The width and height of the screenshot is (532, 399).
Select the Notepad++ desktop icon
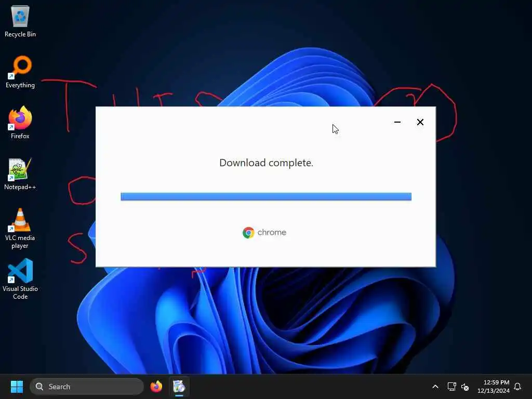(20, 174)
